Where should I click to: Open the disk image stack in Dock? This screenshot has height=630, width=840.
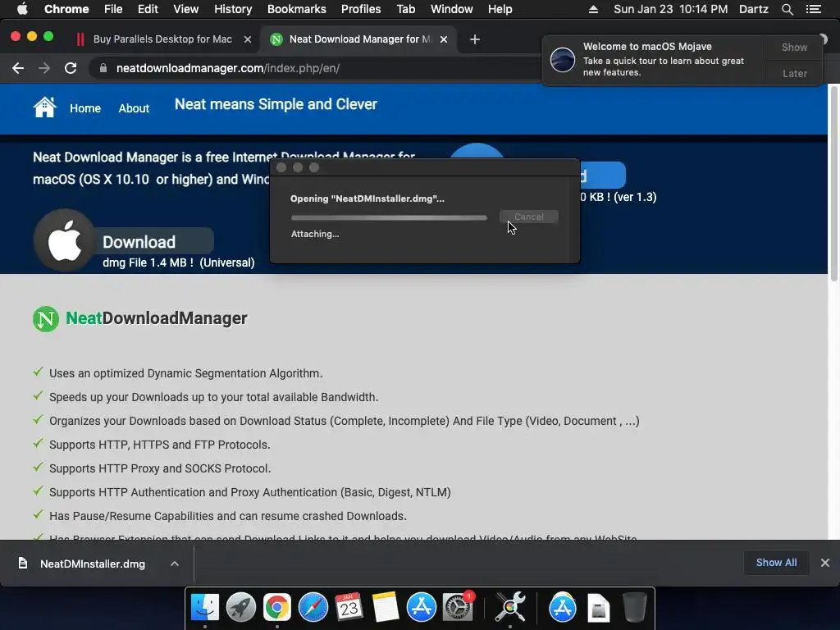tap(598, 608)
